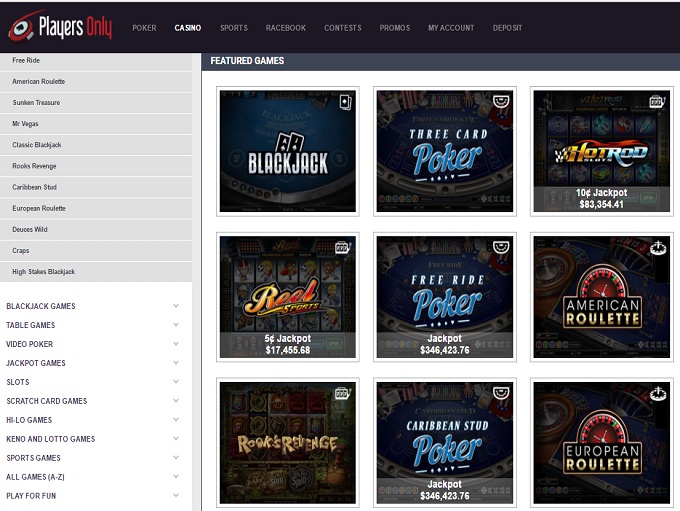Click the card icon on Blackjack tile
680x511 pixels.
pos(345,101)
